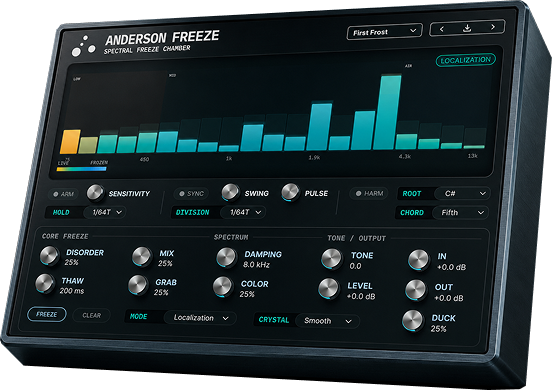The height and width of the screenshot is (391, 552).
Task: Click the COLOR value 25%
Action: [247, 294]
